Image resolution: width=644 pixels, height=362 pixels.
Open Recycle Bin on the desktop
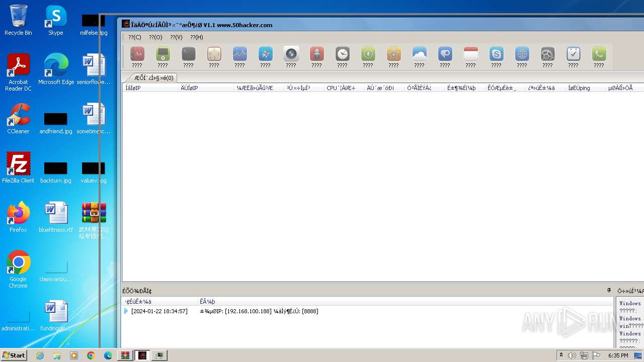(18, 20)
